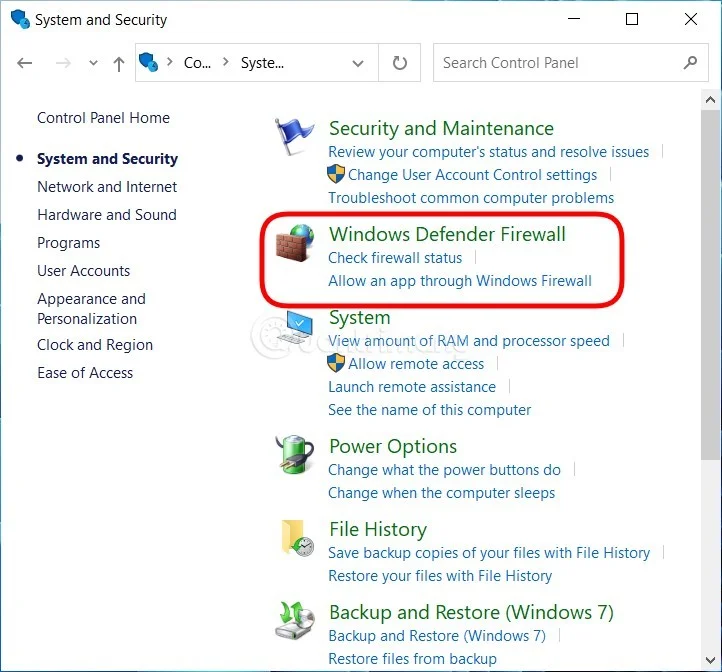Open Security and Maintenance heading

coord(441,129)
